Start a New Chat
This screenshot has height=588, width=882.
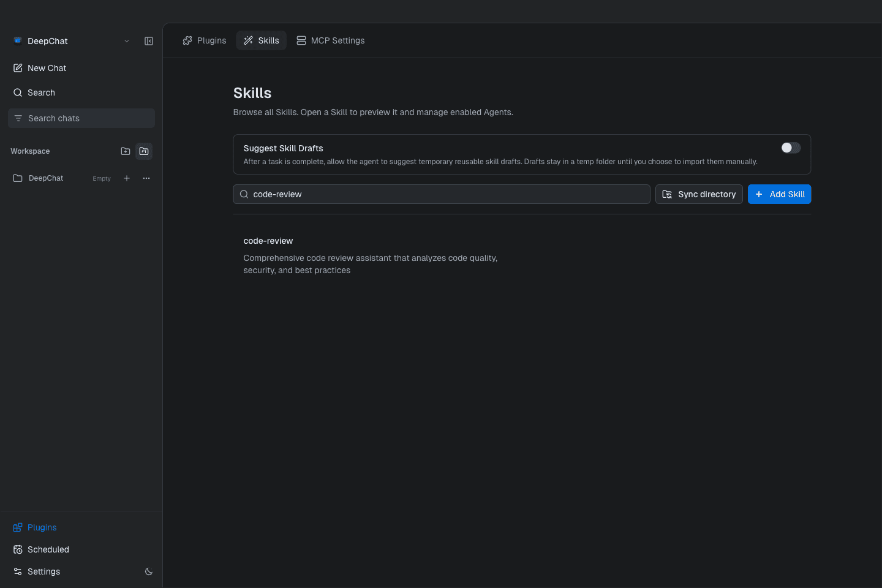(81, 68)
